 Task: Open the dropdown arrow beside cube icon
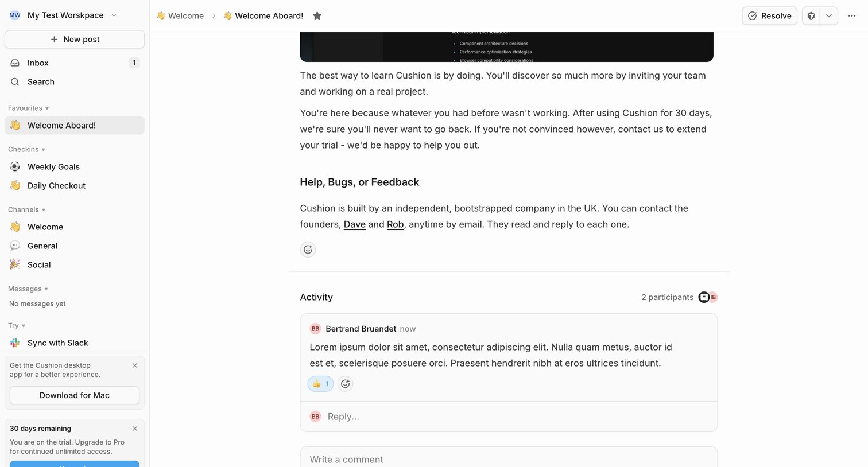coord(829,16)
